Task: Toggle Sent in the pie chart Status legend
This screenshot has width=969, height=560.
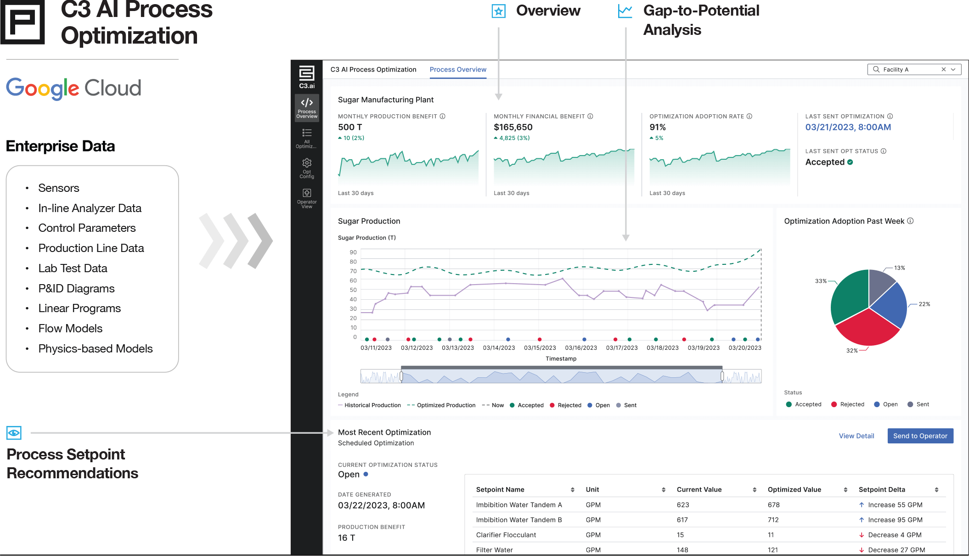Action: point(918,404)
